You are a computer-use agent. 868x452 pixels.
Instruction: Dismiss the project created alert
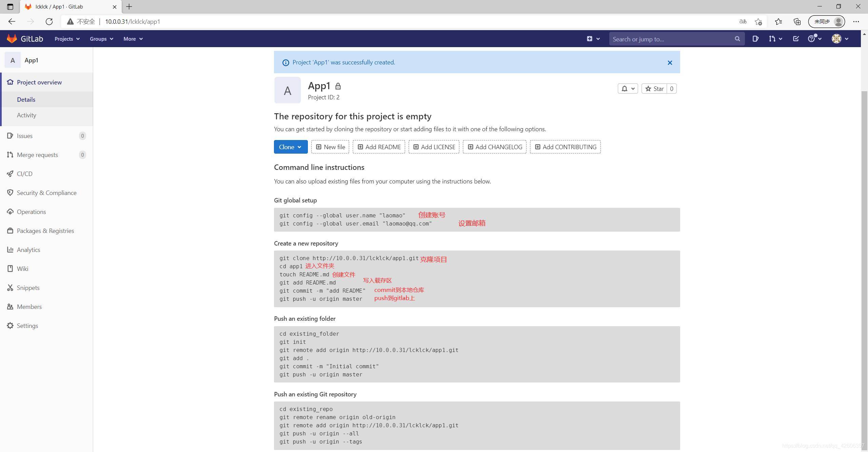[x=670, y=62]
